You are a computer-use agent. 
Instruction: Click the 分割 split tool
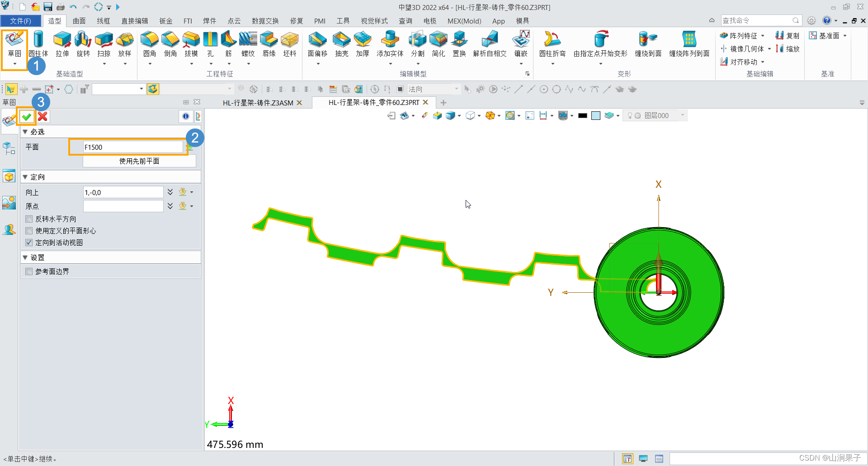click(418, 44)
